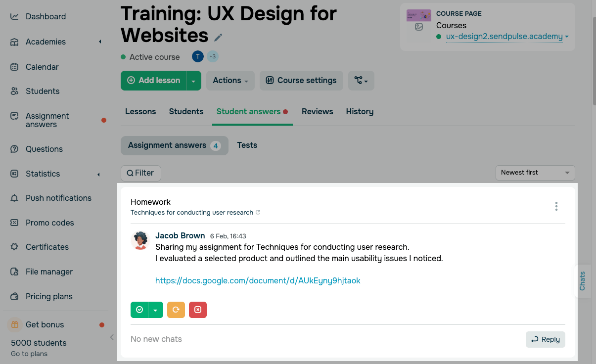Click the pencil icon beside course title

(218, 38)
